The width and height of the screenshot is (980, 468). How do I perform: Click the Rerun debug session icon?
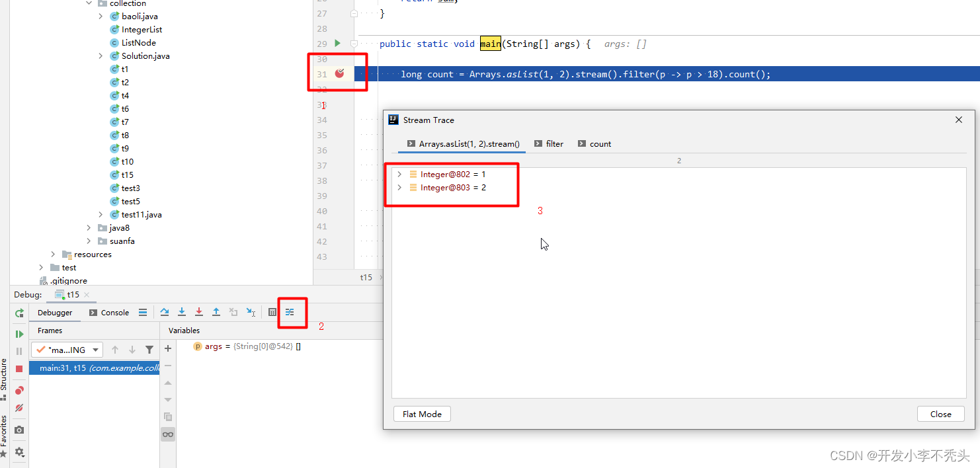point(19,313)
